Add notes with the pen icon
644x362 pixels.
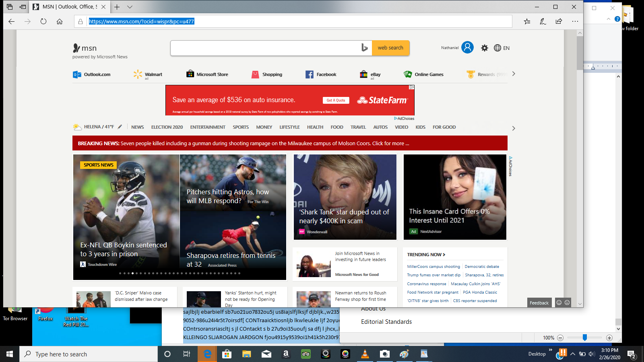tap(543, 22)
